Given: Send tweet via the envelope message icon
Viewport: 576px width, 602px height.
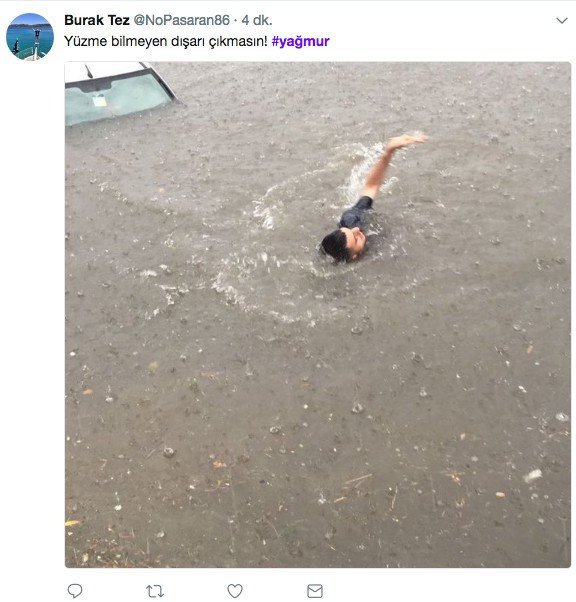Looking at the screenshot, I should (315, 591).
